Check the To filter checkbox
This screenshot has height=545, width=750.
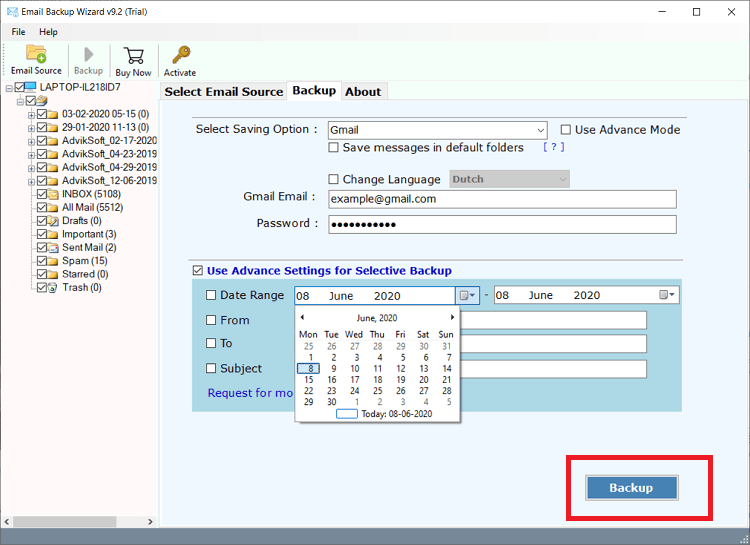(211, 343)
